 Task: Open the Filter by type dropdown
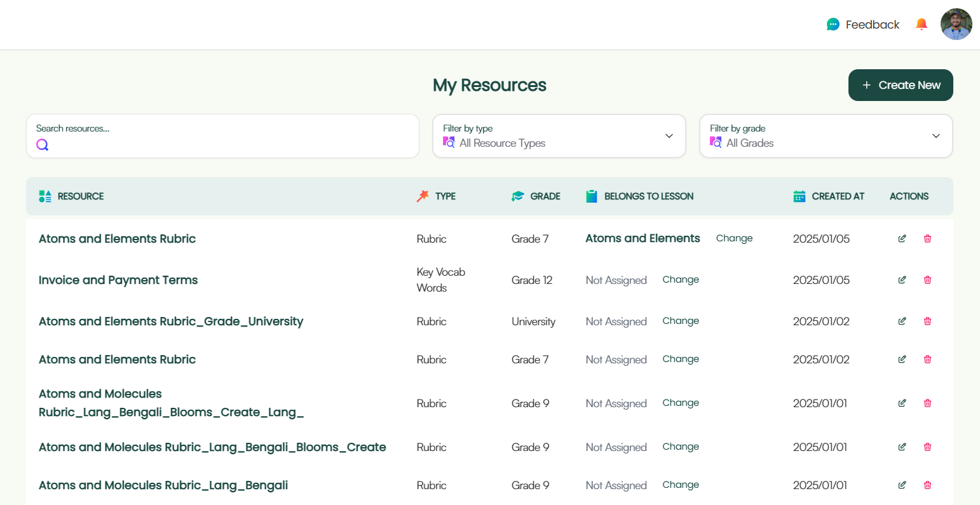(x=559, y=136)
